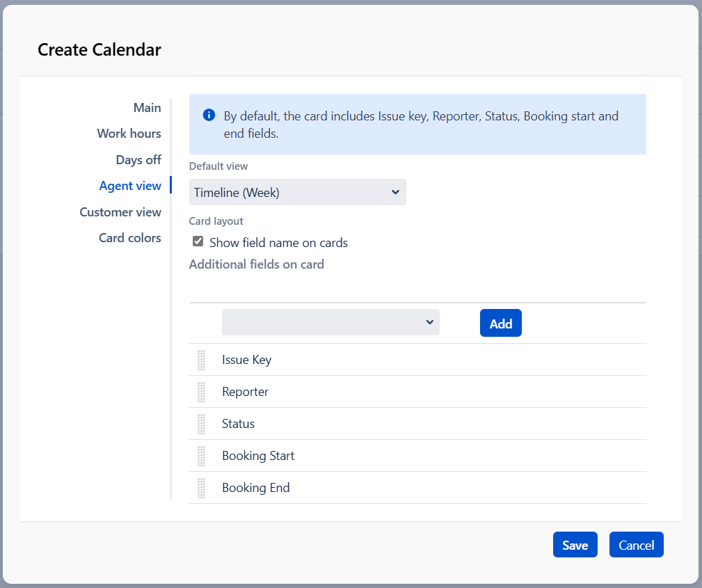702x588 pixels.
Task: Toggle Show field name on cards checkbox
Action: click(198, 242)
